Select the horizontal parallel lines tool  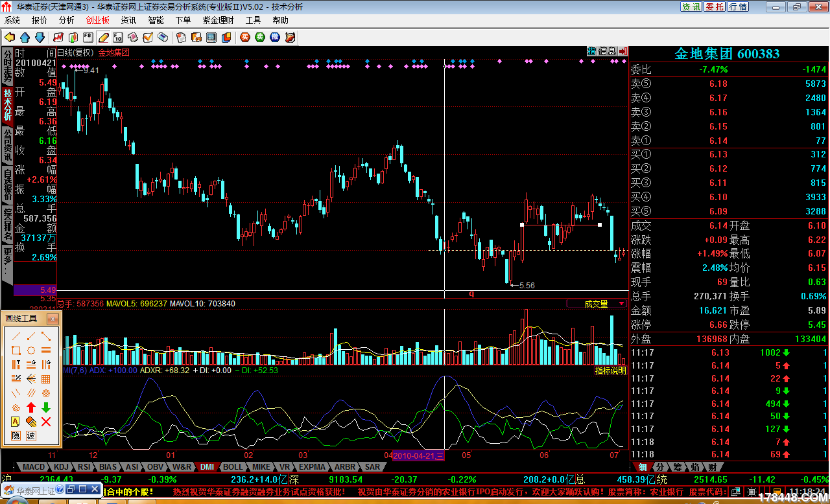46,350
